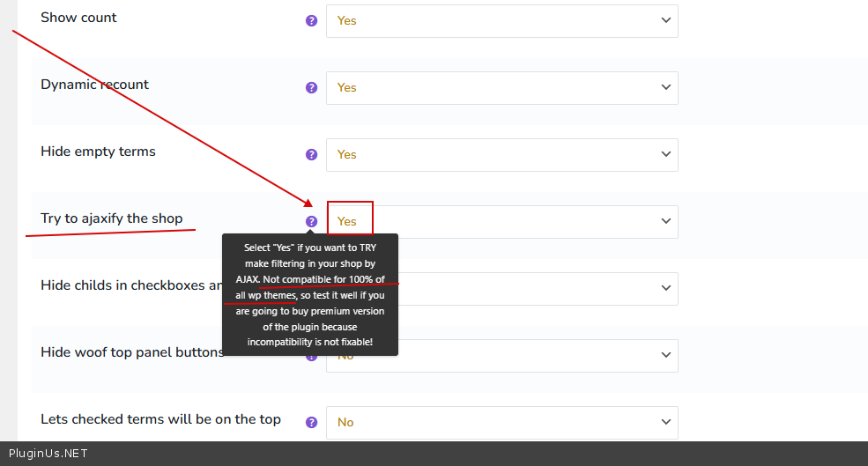
Task: Expand the Hide childs in checkboxes dropdown
Action: click(x=538, y=289)
